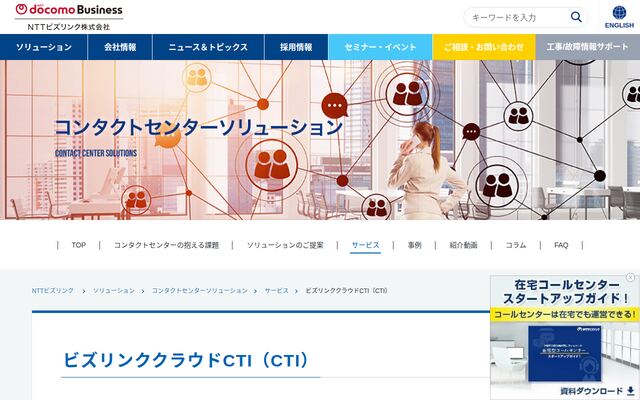Click ビズリンククラウドCTI（CTI） breadcrumb text
The width and height of the screenshot is (640, 400).
(x=347, y=291)
